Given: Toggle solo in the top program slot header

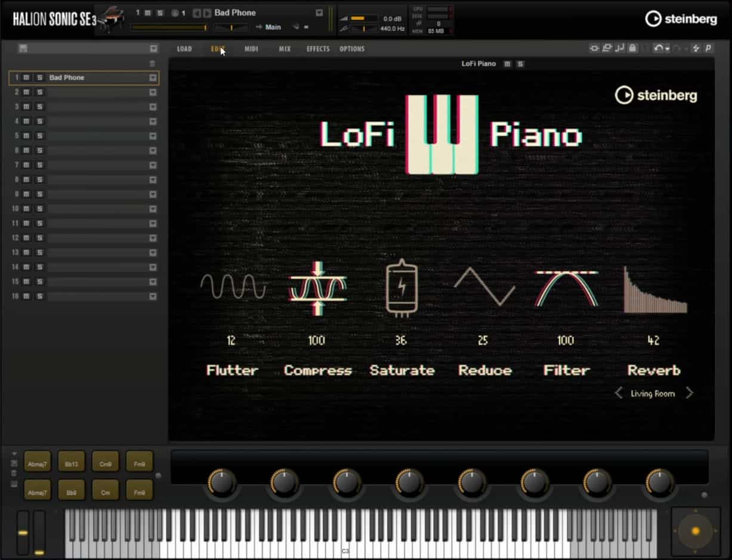Looking at the screenshot, I should (x=159, y=13).
